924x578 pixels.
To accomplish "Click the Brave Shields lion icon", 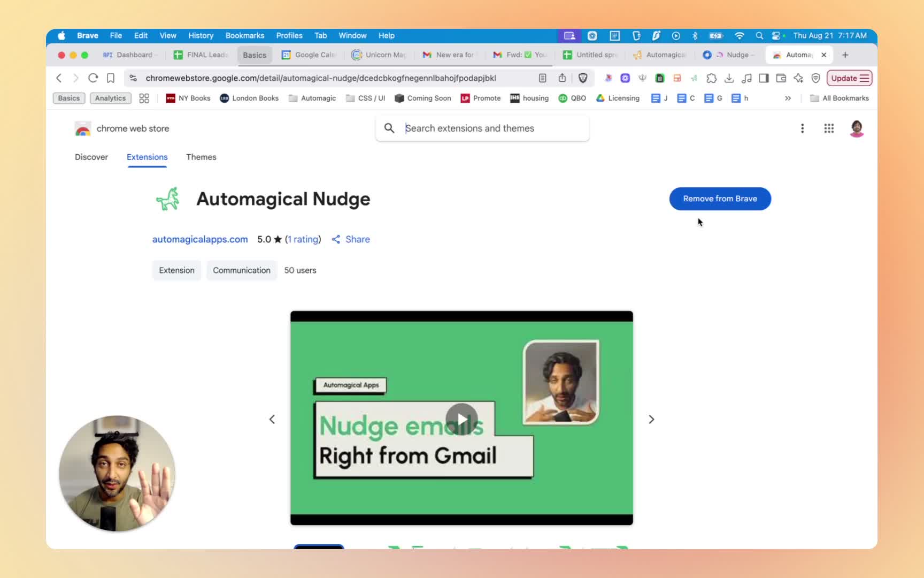I will tap(583, 78).
